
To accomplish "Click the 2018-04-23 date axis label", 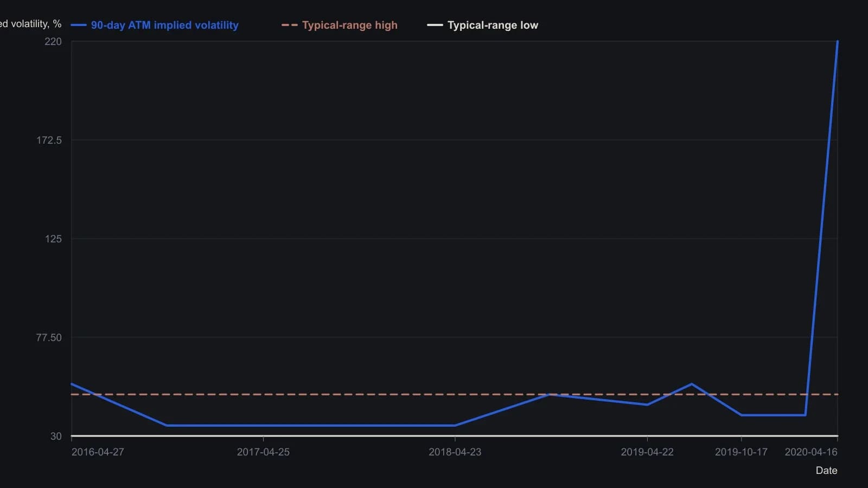I will click(455, 452).
